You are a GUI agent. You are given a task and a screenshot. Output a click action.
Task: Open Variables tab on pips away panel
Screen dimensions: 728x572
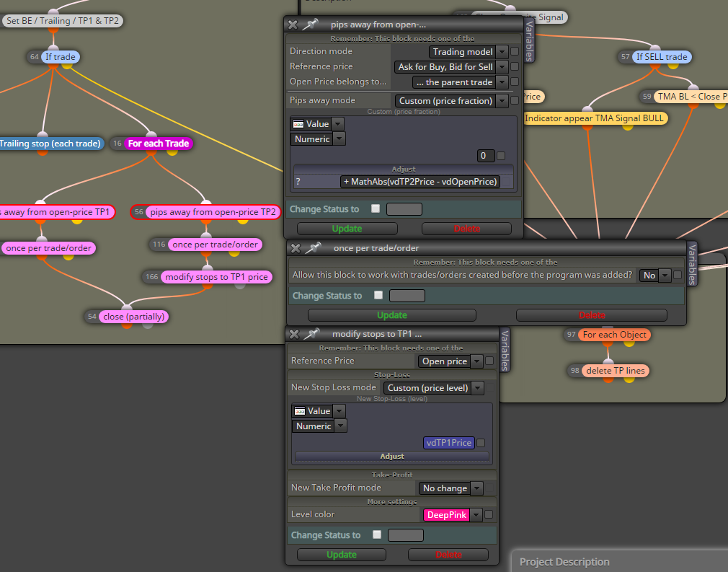coord(529,41)
